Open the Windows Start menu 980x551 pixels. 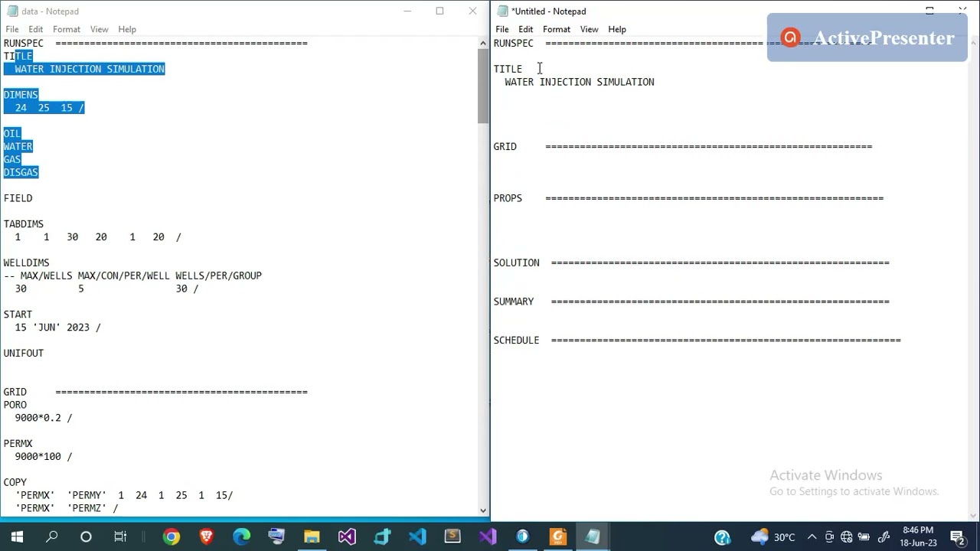(17, 537)
